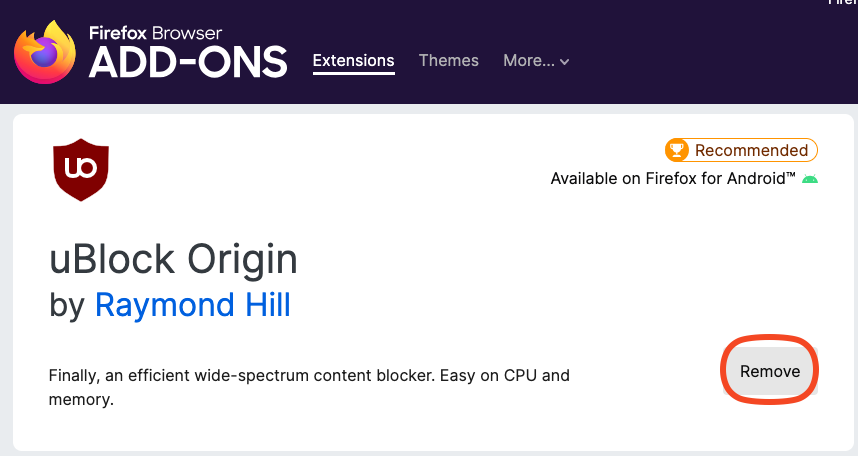Click the orange trophy icon
Screen dimensions: 858x456
pos(677,150)
